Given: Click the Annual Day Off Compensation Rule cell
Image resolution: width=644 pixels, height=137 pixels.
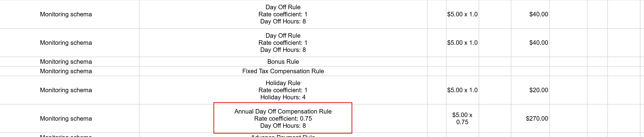Looking at the screenshot, I should 283,118.
